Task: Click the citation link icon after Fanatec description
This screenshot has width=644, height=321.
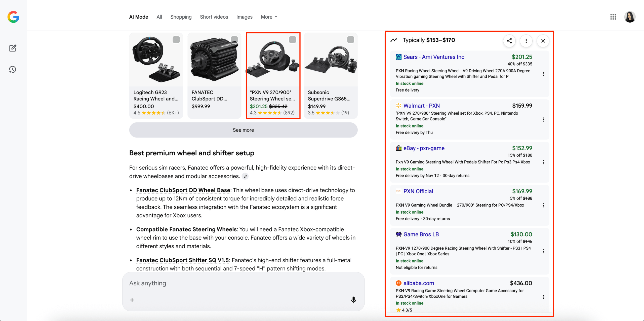Action: coord(246,176)
